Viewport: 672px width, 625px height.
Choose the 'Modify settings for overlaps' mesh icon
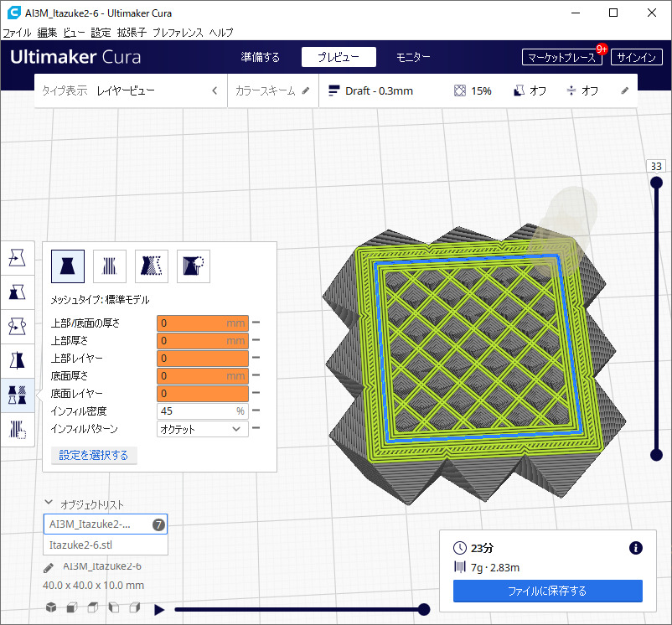click(152, 266)
